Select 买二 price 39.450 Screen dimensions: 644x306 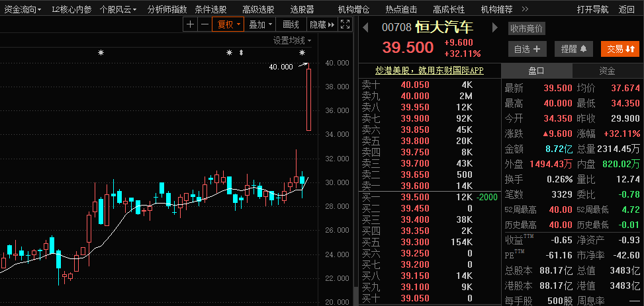415,208
